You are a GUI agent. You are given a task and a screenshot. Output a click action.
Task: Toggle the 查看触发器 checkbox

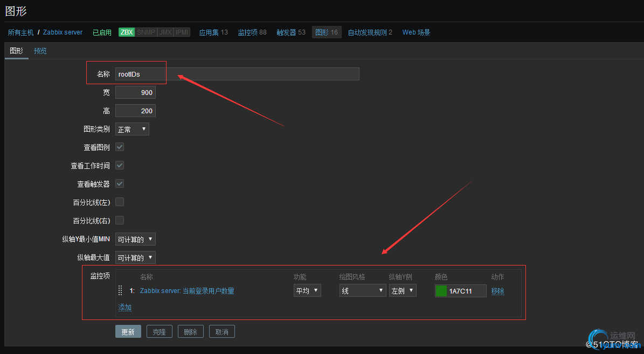tap(120, 184)
